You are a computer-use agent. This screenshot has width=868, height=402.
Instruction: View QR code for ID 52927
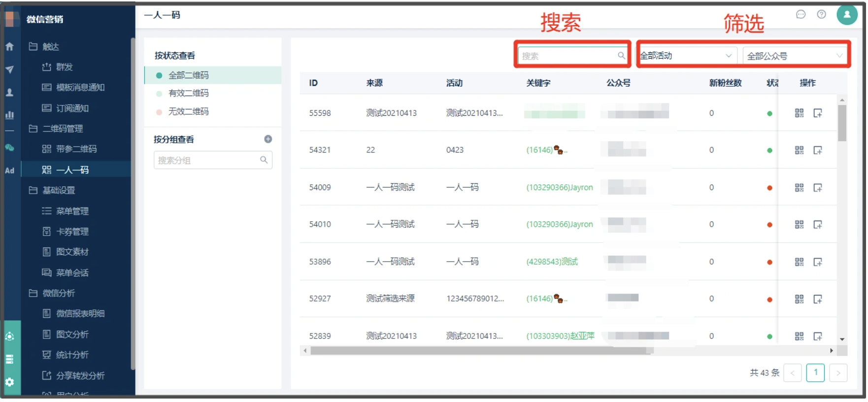click(799, 299)
